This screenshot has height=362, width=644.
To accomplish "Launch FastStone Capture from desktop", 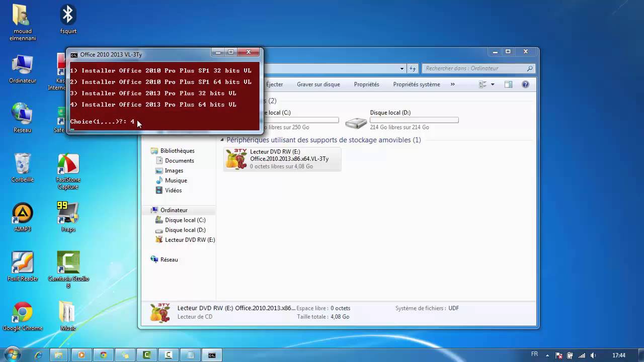I will [x=68, y=171].
